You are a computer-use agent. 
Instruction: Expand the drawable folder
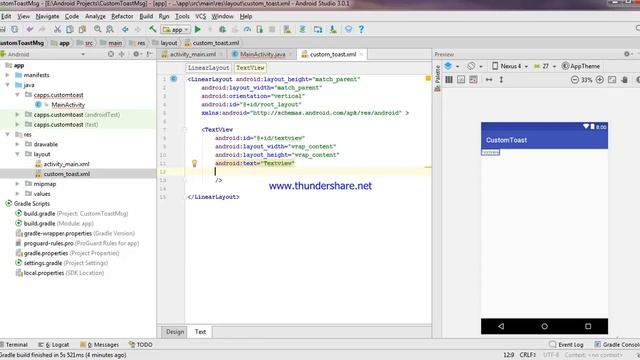point(17,144)
